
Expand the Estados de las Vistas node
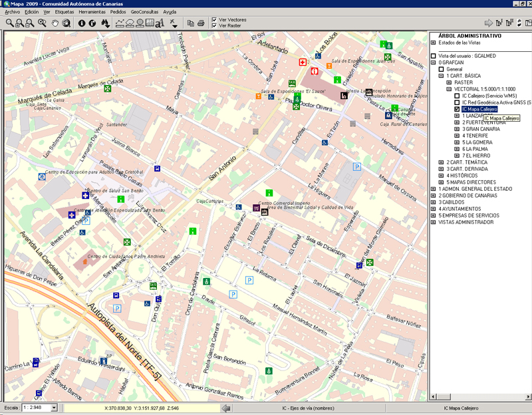tap(434, 43)
